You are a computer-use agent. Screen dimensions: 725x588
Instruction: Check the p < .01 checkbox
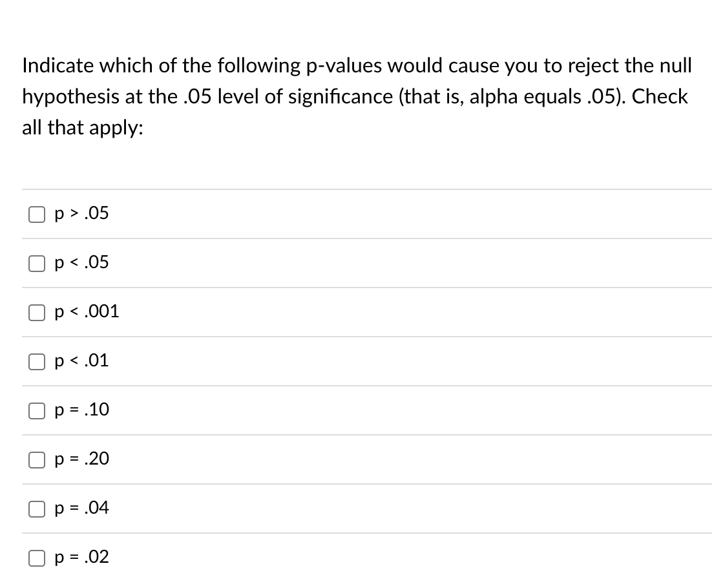[x=36, y=361]
